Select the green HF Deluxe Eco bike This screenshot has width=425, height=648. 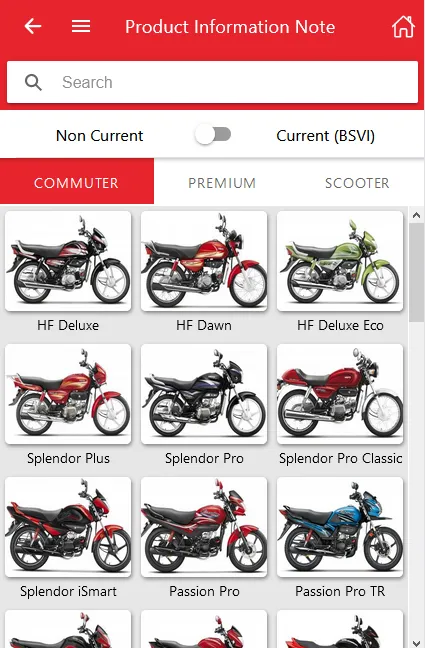[340, 261]
